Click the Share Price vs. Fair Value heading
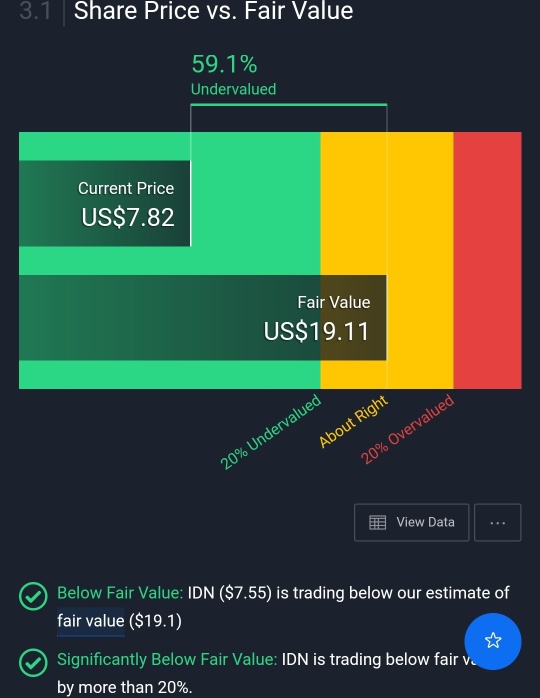 (x=213, y=11)
